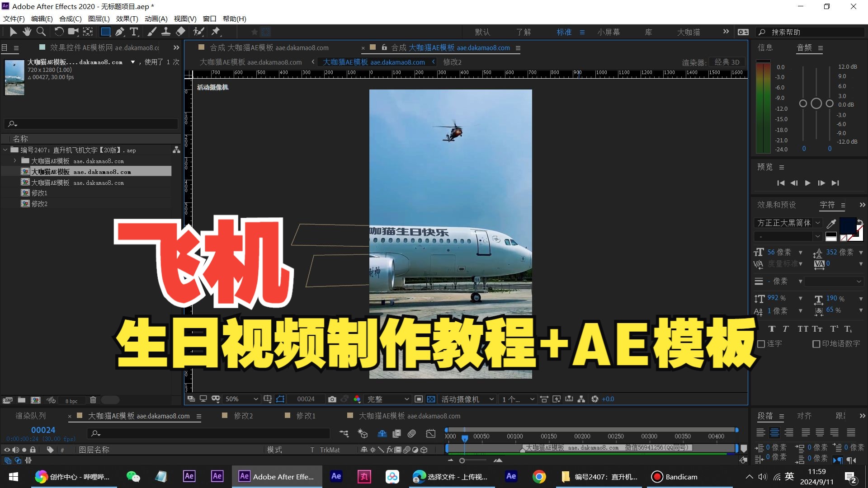The width and height of the screenshot is (868, 488).
Task: Click the timeline zoom slider handle
Action: pyautogui.click(x=462, y=460)
